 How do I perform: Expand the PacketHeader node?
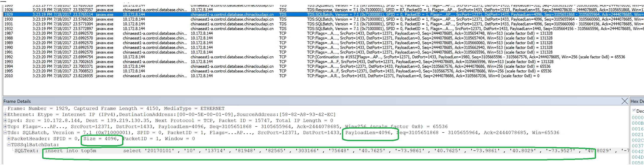point(9,139)
